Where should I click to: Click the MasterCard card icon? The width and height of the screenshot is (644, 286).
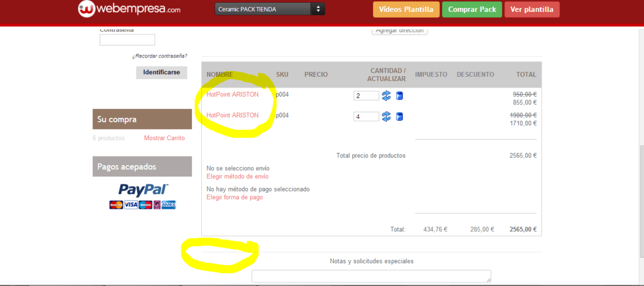point(116,205)
